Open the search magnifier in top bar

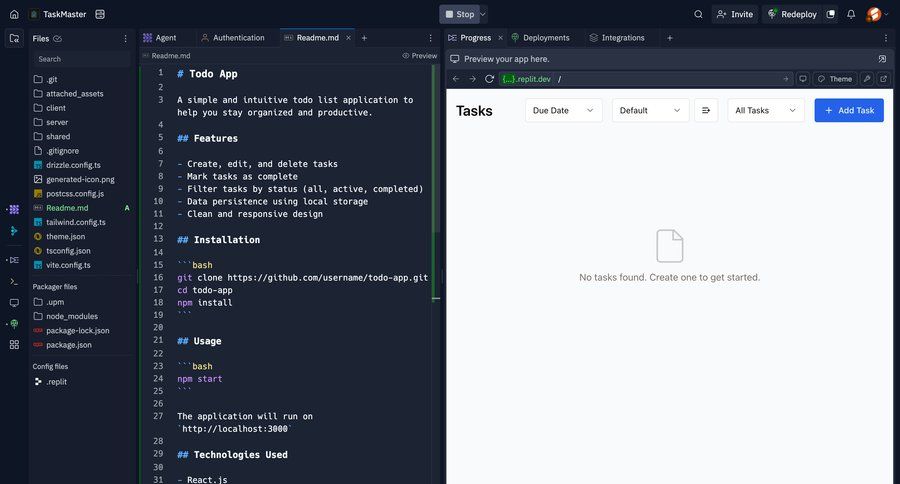pyautogui.click(x=698, y=14)
